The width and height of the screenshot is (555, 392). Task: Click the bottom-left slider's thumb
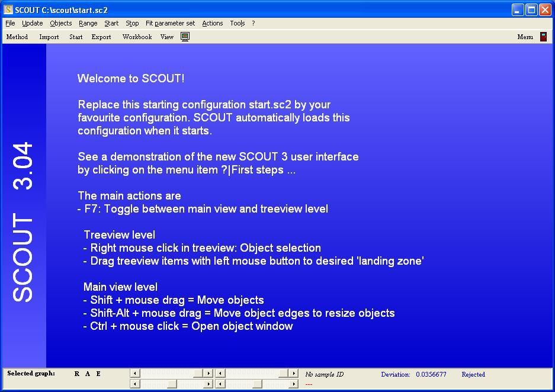(x=172, y=384)
